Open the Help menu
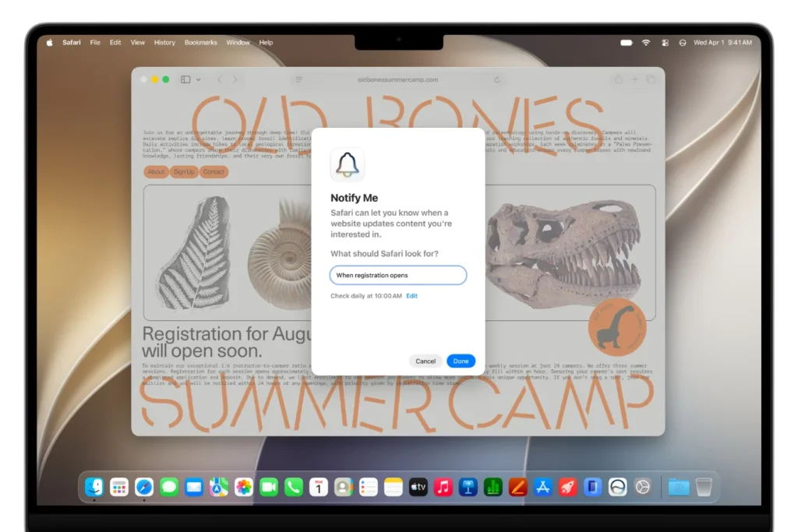This screenshot has height=532, width=798. (266, 43)
